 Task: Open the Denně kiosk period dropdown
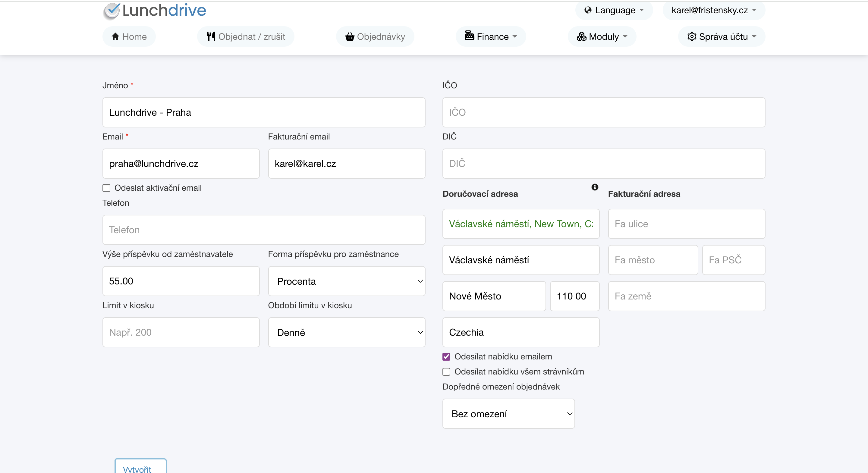coord(346,333)
